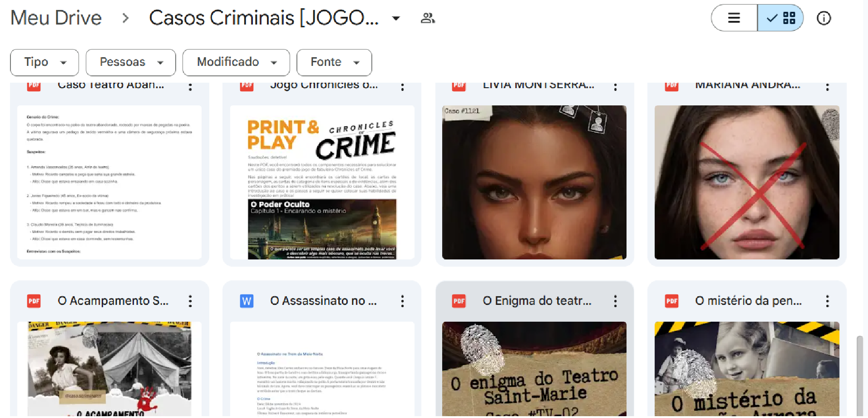Open more actions for O Enigma do teatro
Viewport: 868px width, 418px height.
point(615,301)
